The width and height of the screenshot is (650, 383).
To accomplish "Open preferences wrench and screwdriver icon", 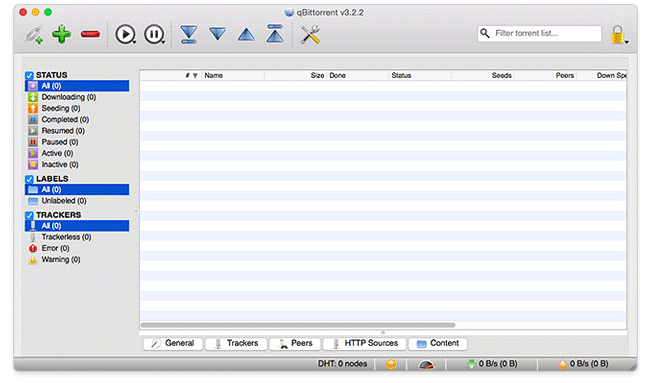I will pos(310,34).
